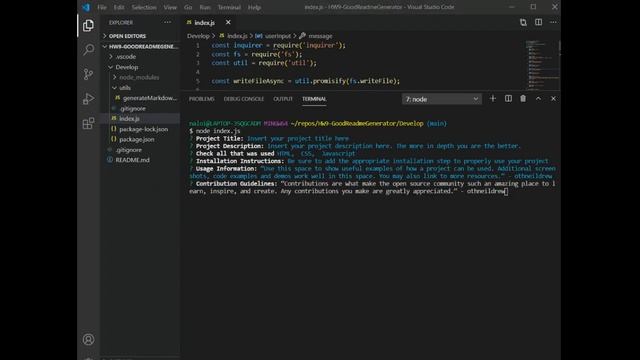
Task: Open the Run menu
Action: 205,7
